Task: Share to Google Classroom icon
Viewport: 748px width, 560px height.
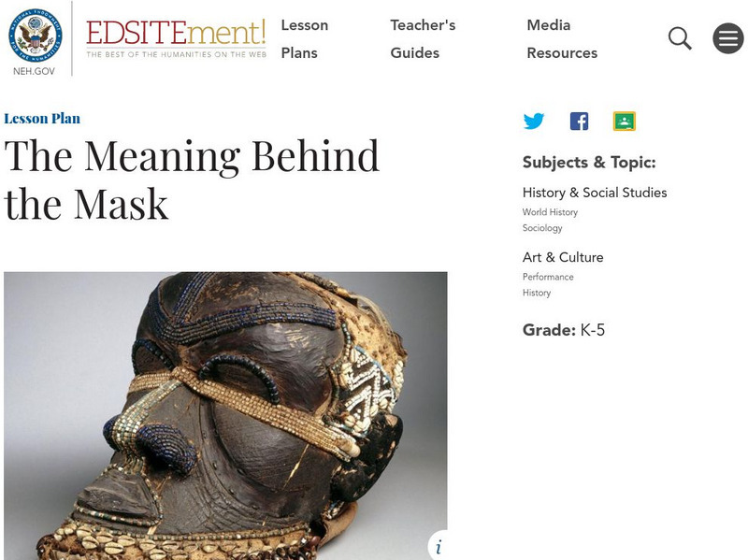Action: [x=624, y=122]
